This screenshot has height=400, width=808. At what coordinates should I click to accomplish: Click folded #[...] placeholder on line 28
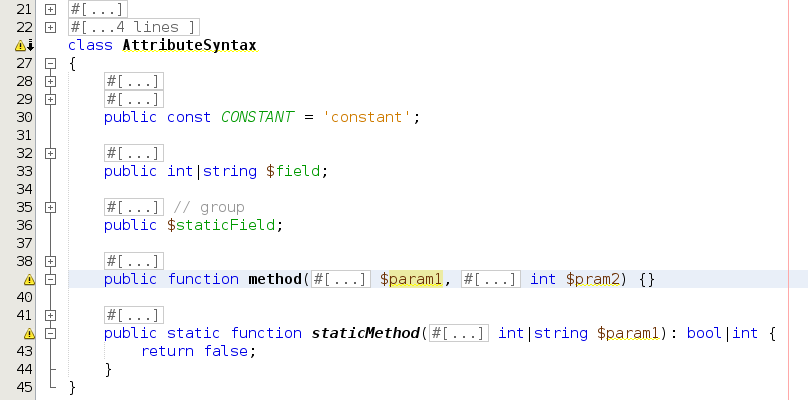tap(134, 81)
